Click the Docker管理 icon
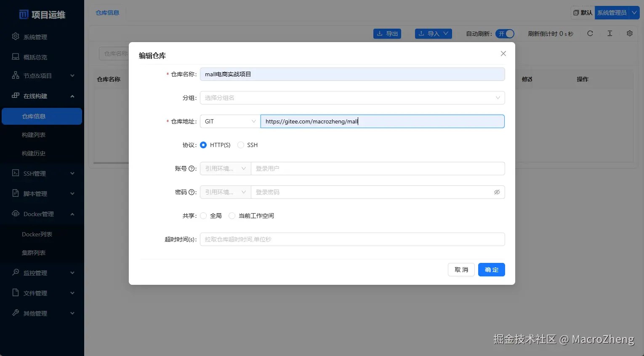This screenshot has height=356, width=644. (16, 214)
